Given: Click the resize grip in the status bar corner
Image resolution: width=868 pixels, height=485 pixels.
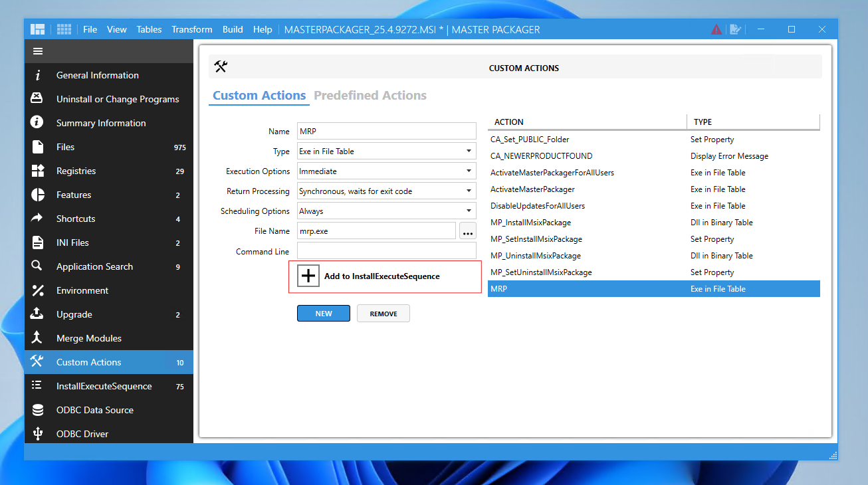Looking at the screenshot, I should [833, 456].
